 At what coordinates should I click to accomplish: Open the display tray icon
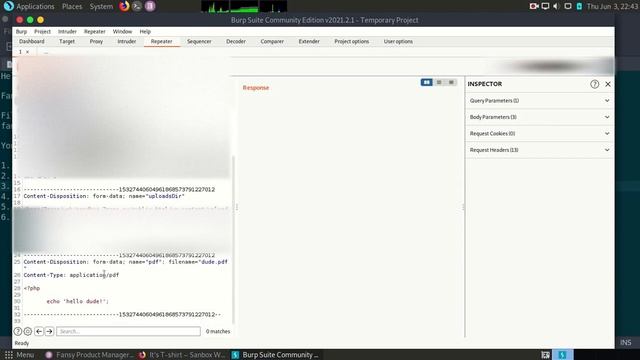coord(545,6)
